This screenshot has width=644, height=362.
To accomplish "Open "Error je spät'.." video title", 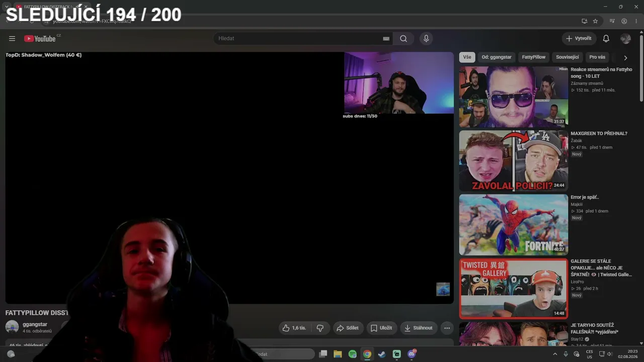I will click(x=585, y=198).
